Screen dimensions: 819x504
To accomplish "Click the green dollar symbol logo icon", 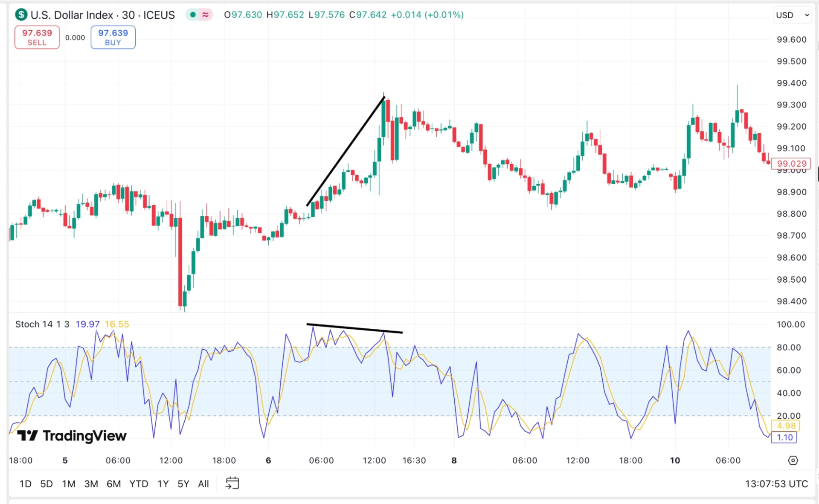I will pyautogui.click(x=21, y=15).
